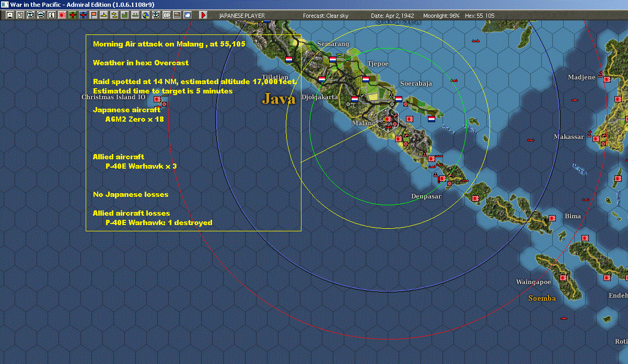This screenshot has width=628, height=364.
Task: Click the globe toolbar icon
Action: pyautogui.click(x=145, y=15)
